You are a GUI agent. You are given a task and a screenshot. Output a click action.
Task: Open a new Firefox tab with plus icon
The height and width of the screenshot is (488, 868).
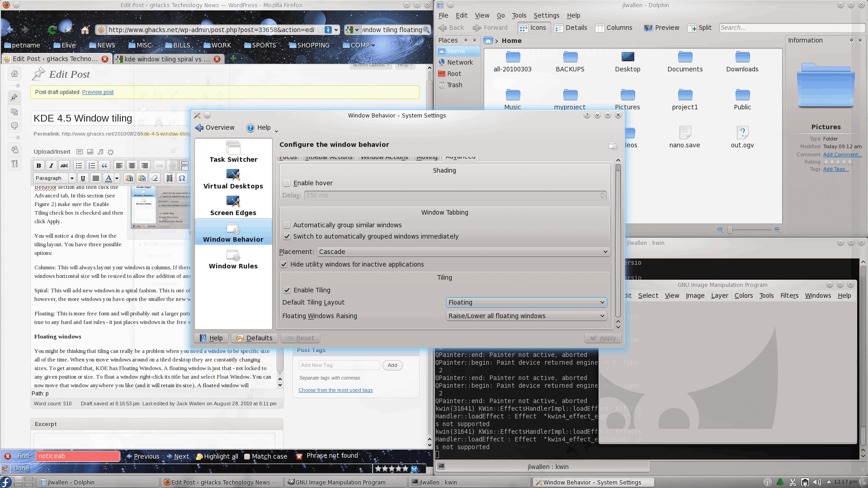(233, 58)
